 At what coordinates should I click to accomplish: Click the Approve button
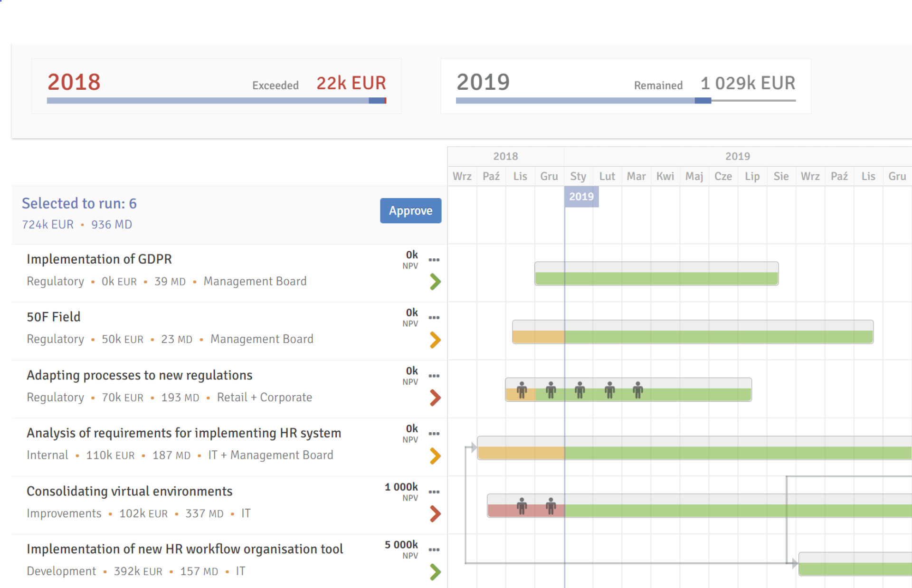(410, 210)
